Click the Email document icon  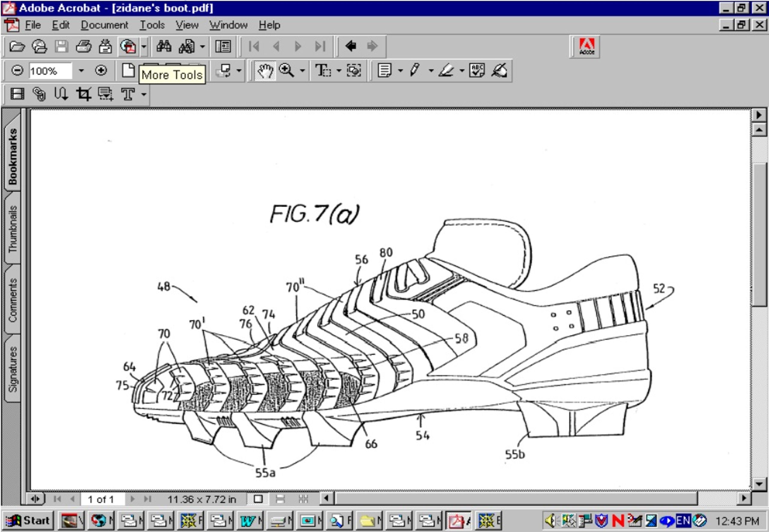105,46
